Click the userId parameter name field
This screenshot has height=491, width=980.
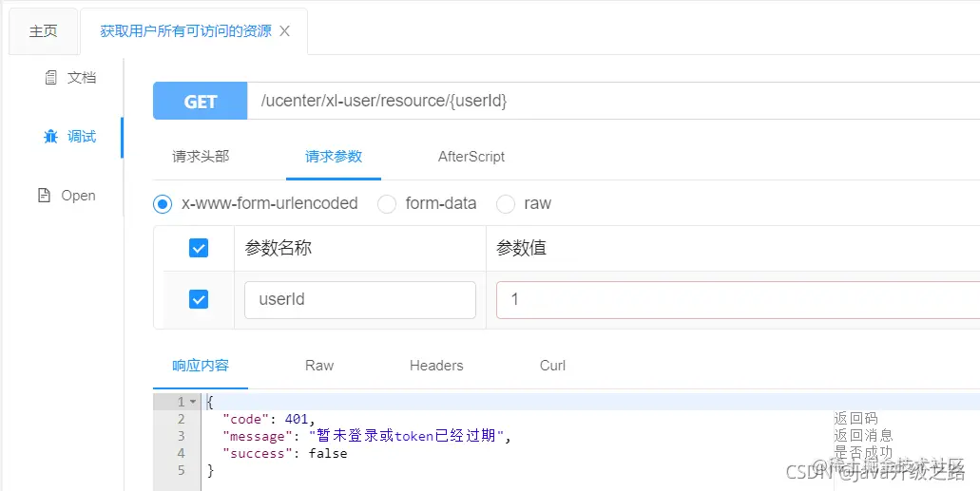360,300
